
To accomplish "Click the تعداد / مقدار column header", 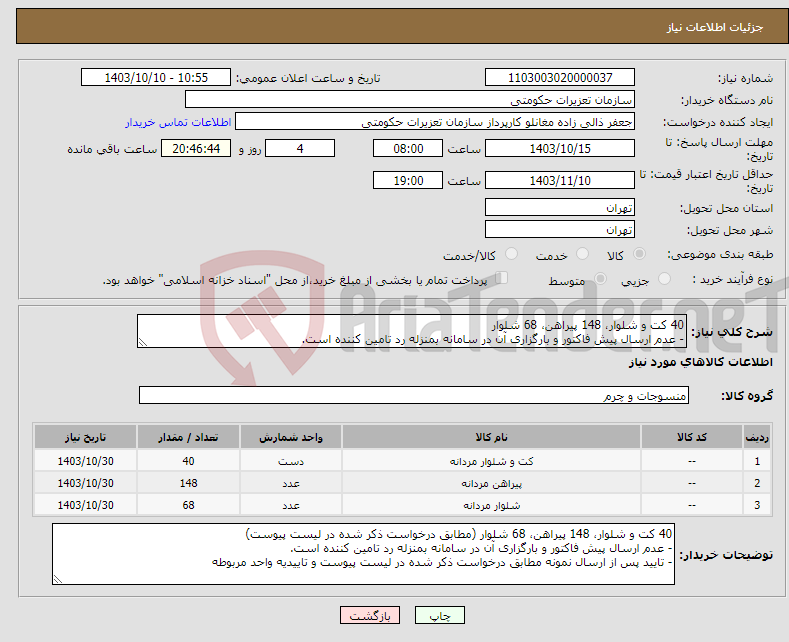I will click(188, 437).
